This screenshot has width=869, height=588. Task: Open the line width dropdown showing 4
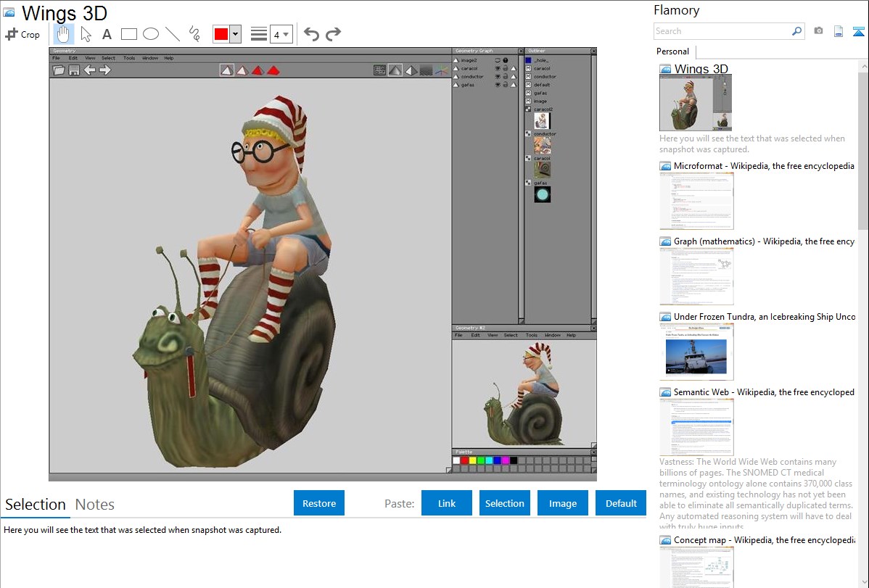tap(281, 34)
